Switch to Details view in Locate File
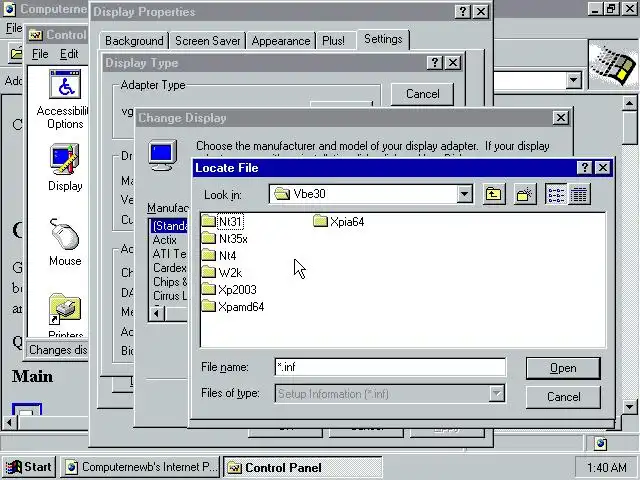 [x=579, y=194]
